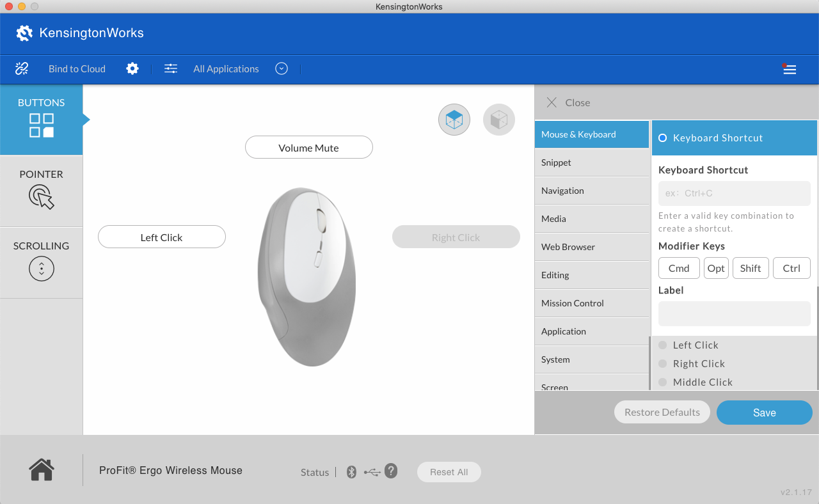Select Mouse & Keyboard category

click(592, 134)
